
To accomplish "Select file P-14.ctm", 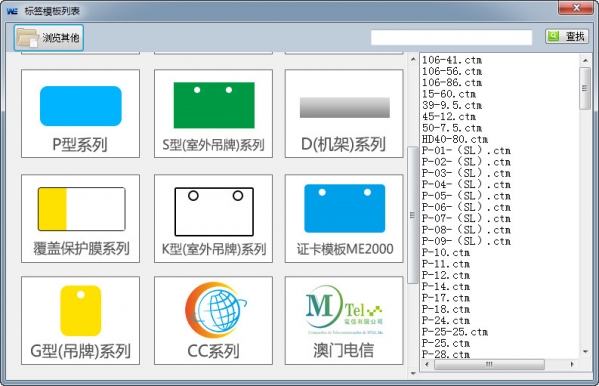I will click(446, 287).
